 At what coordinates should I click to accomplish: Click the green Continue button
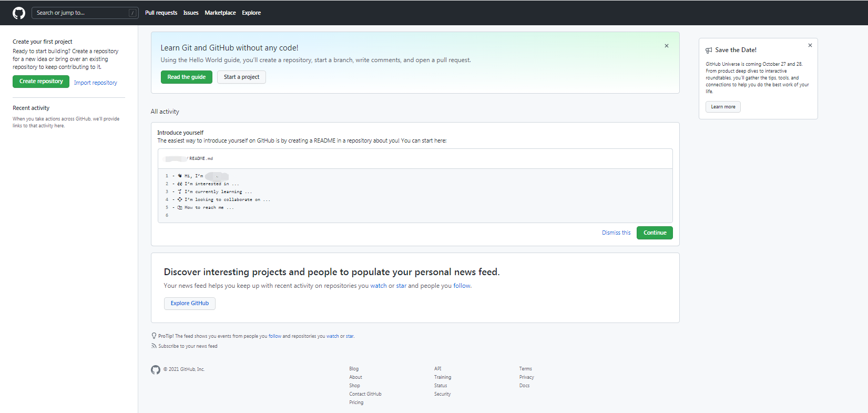click(655, 233)
